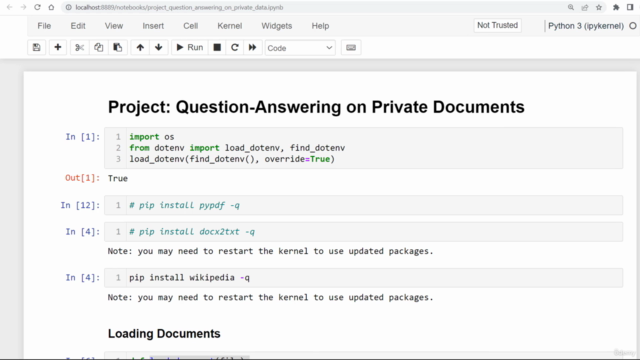Click the Loading Documents heading
The width and height of the screenshot is (640, 360).
pos(164,333)
